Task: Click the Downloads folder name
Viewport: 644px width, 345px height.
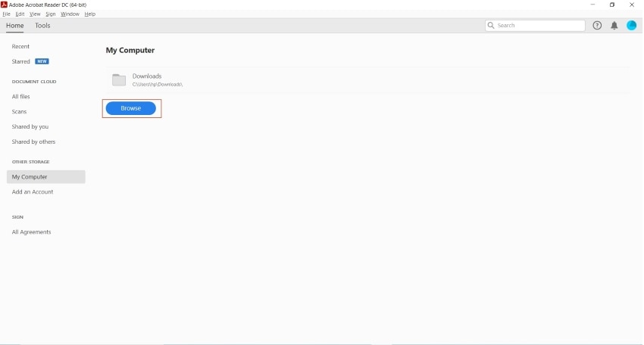Action: click(x=147, y=76)
